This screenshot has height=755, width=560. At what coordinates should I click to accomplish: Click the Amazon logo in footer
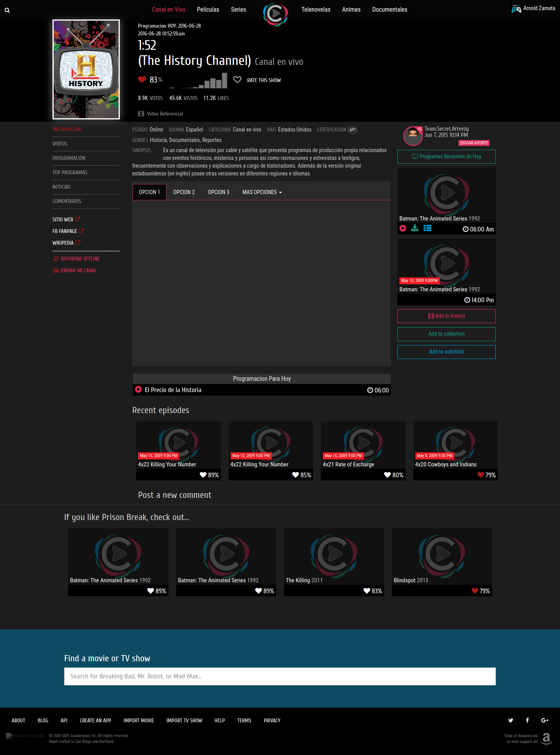pos(547,738)
